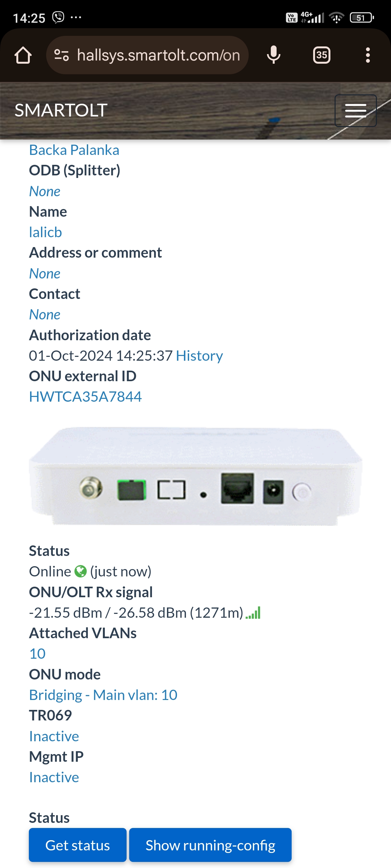The image size is (391, 868).
Task: Click the Get status button
Action: click(78, 845)
